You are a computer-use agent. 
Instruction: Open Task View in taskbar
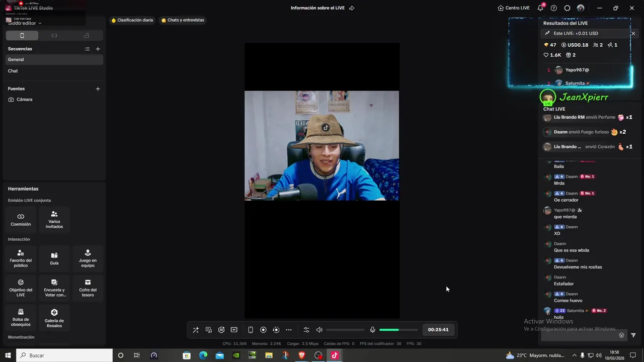[136, 355]
